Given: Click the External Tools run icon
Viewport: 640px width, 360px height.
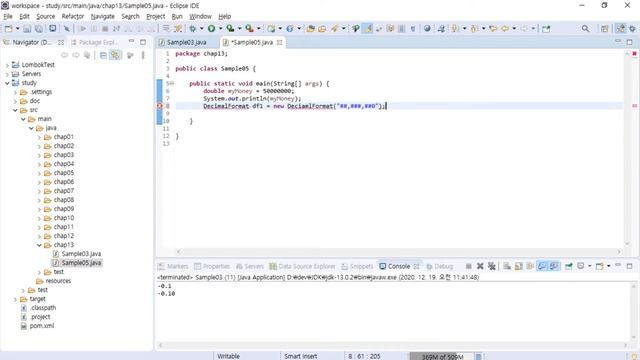Looking at the screenshot, I should tap(249, 29).
